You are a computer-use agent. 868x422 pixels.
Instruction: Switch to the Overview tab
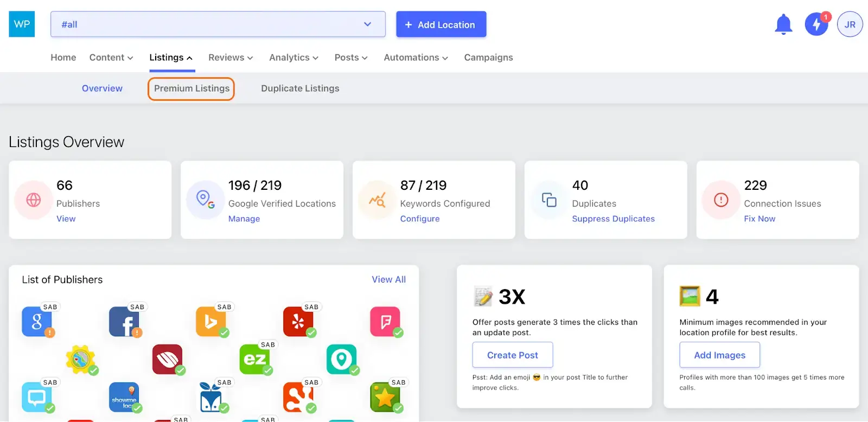click(102, 88)
